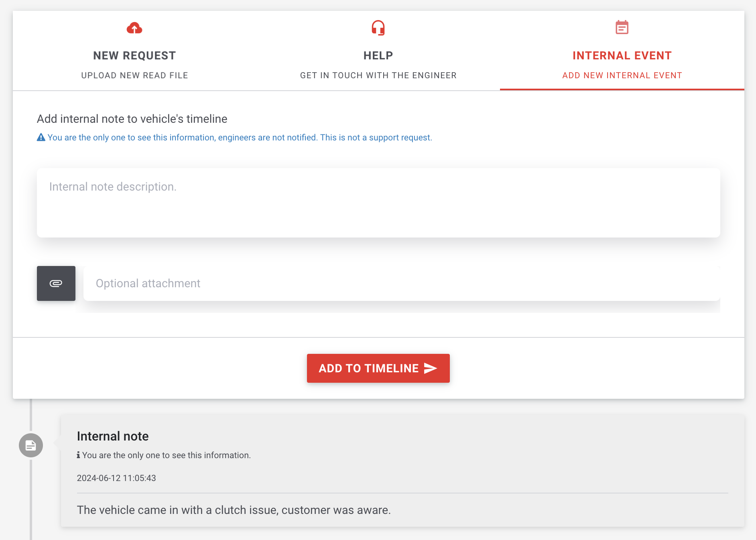This screenshot has height=540, width=756.
Task: Click the paper-plane send arrow icon
Action: tap(431, 368)
